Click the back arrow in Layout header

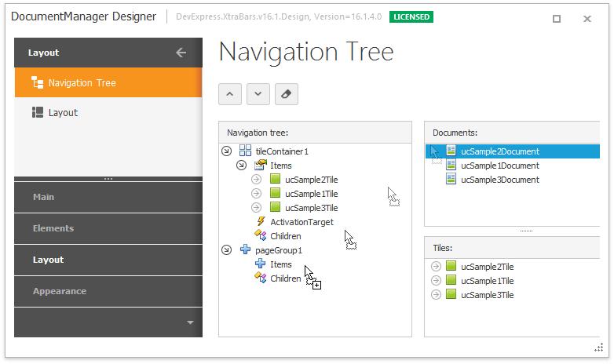click(x=181, y=53)
